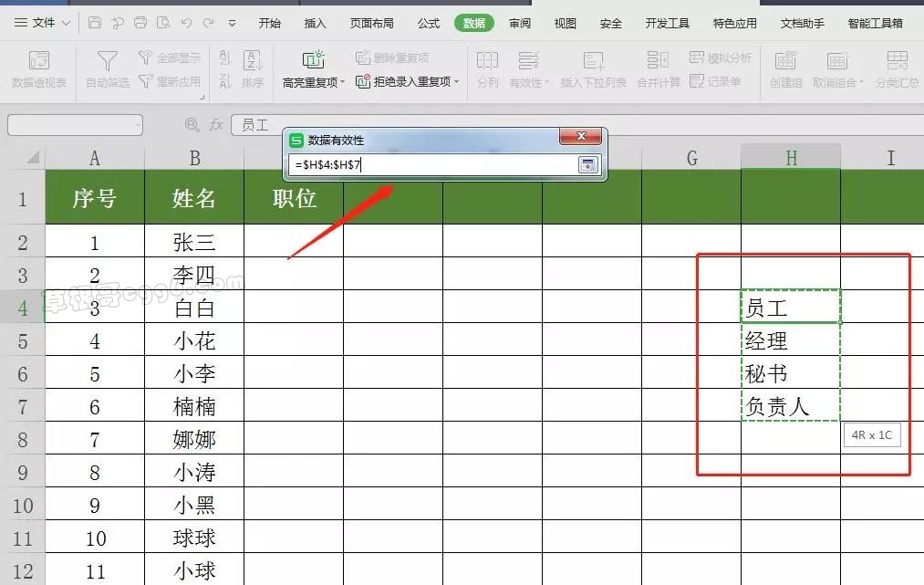
Task: Switch to the 公式 (Formulas) tab
Action: click(429, 23)
